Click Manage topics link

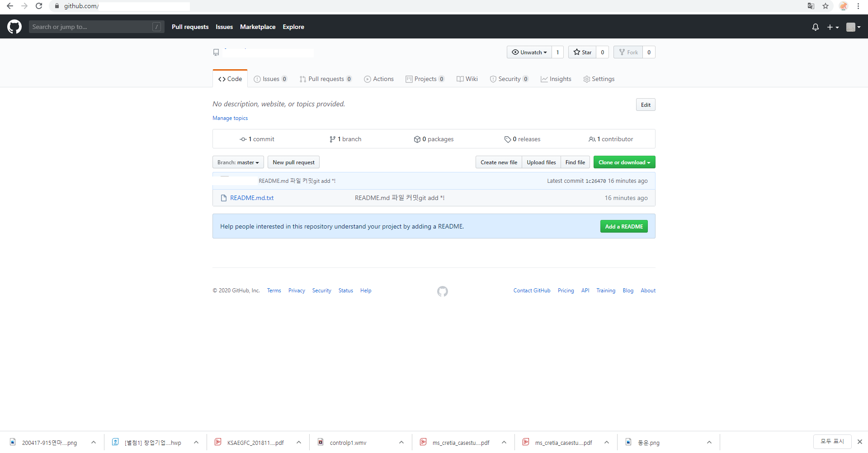[x=230, y=118]
